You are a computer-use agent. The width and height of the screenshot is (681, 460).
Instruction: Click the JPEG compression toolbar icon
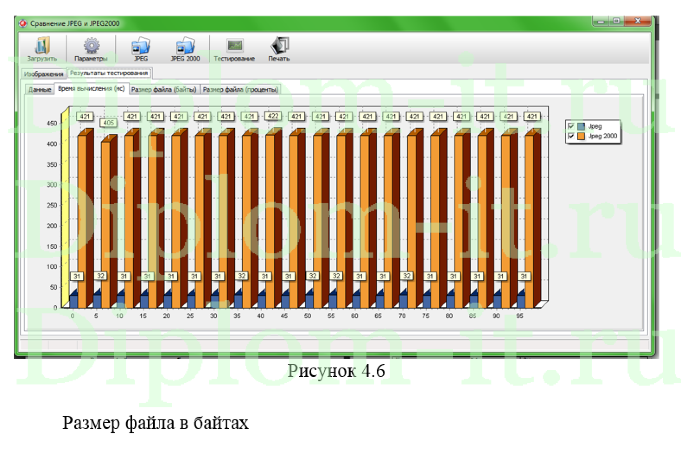pos(141,48)
